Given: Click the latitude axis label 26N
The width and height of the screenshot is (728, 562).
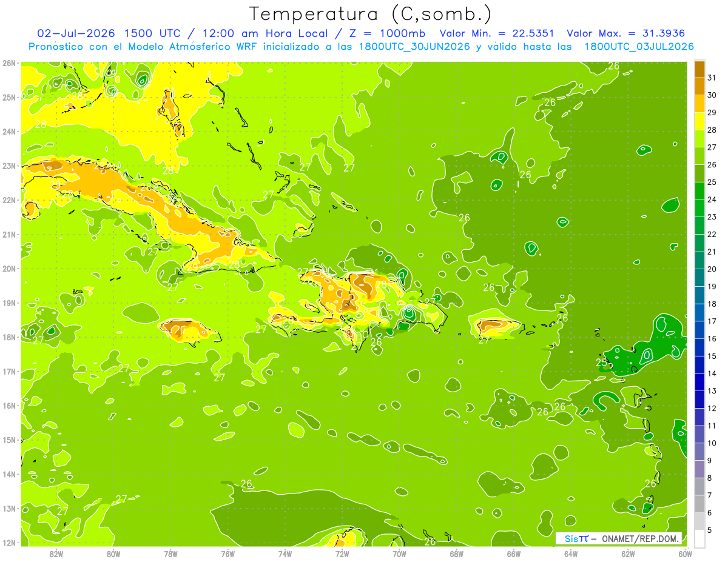Looking at the screenshot, I should coord(9,63).
